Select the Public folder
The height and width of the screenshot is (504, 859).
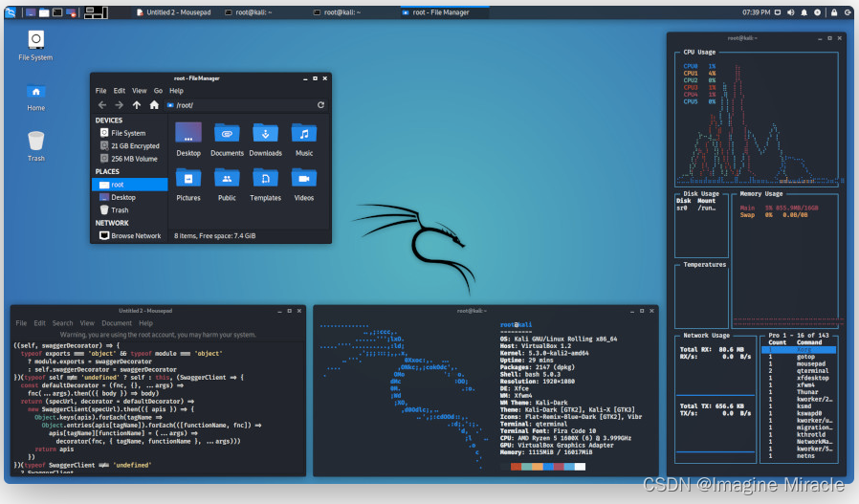[227, 186]
